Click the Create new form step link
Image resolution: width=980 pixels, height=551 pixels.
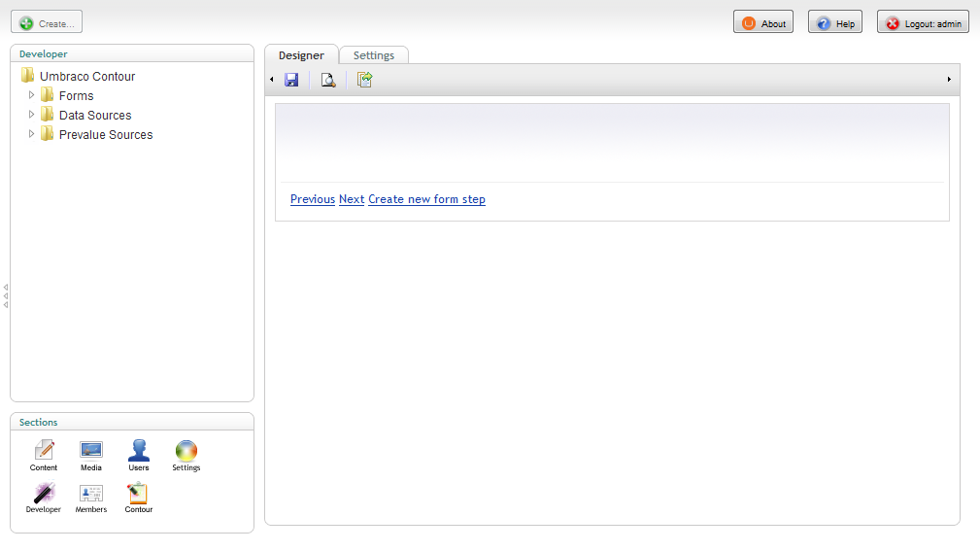click(x=426, y=199)
